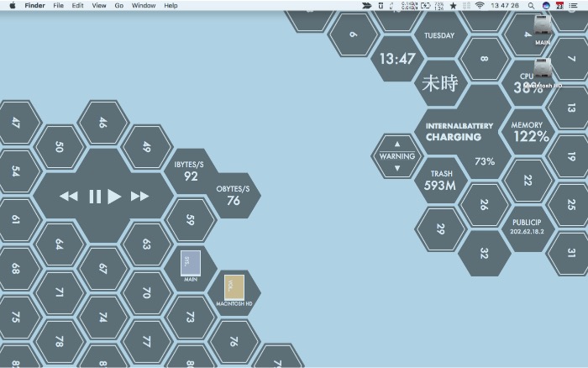
Task: Click the SYS volume icon labeled MAIN hexagon
Action: 191,263
